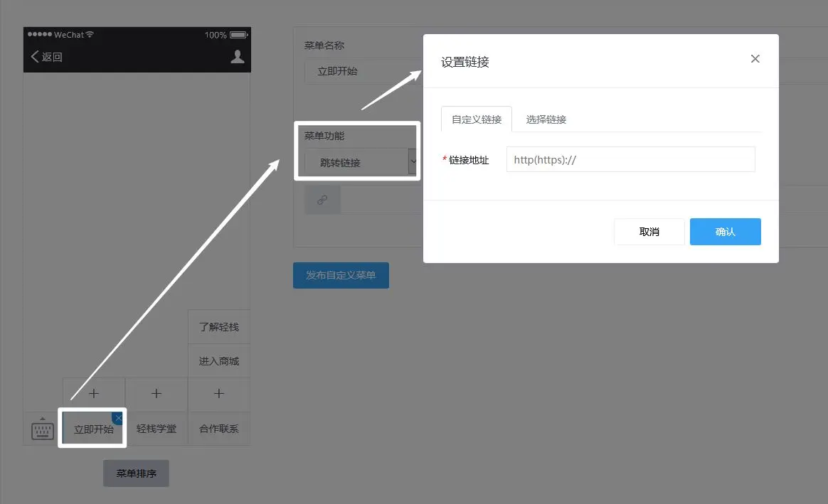Select the 自定义链接 tab
Viewport: 828px width, 504px height.
(477, 119)
